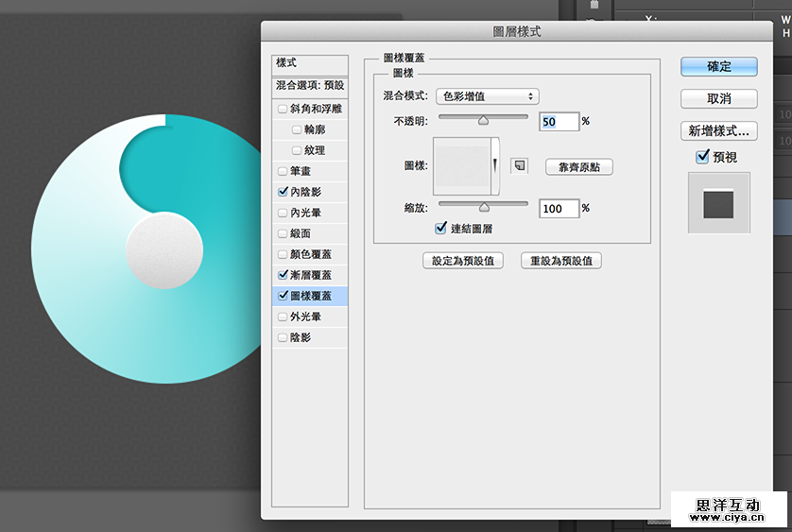Select the 內陰影 style label
This screenshot has height=532, width=792.
(305, 192)
